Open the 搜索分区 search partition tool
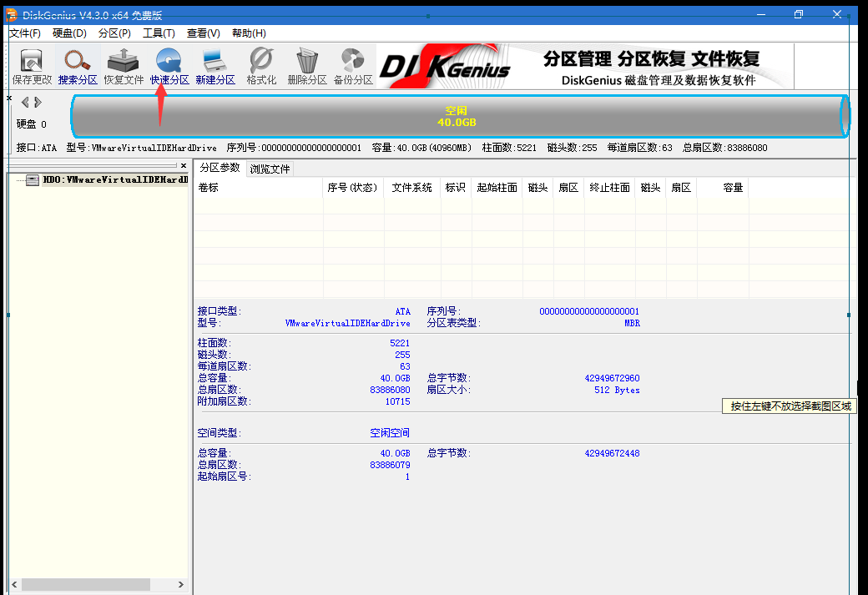The height and width of the screenshot is (595, 868). 78,67
